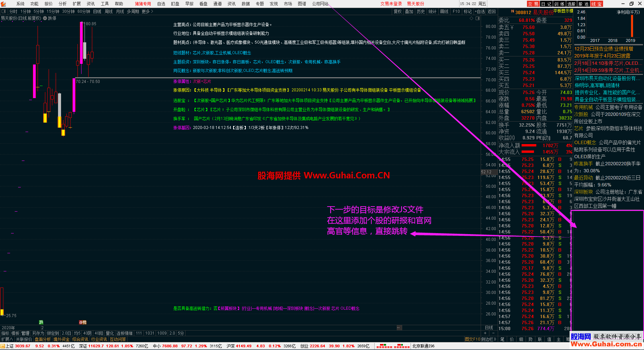Image resolution: width=644 pixels, height=350 pixels.
Task: Click the diamond icon atop the chart
Action: (471, 18)
